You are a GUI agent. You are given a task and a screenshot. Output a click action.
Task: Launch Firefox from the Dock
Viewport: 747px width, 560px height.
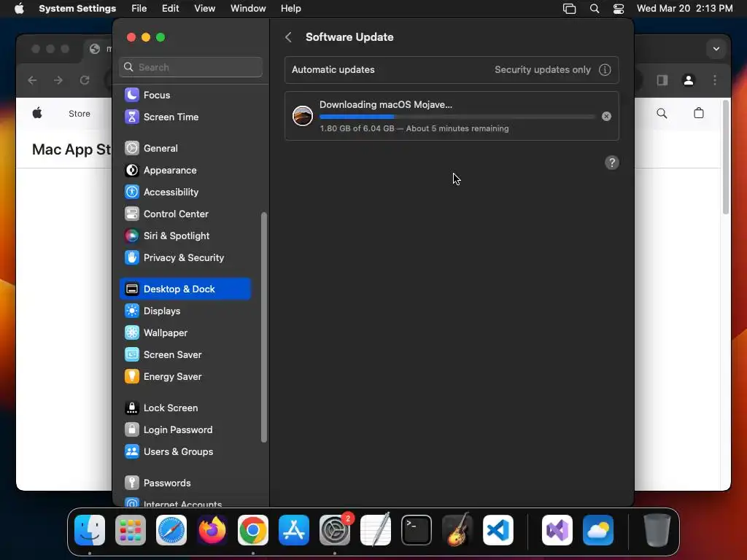[212, 530]
